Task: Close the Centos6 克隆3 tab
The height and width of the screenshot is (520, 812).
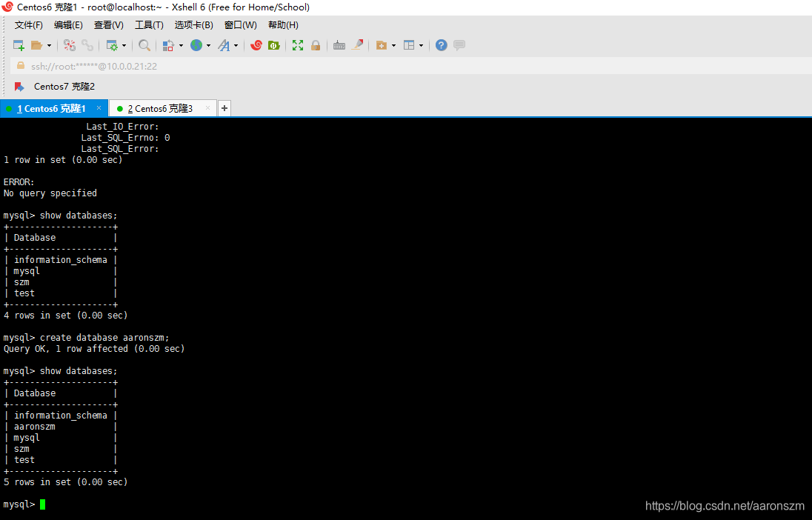Action: click(x=207, y=107)
